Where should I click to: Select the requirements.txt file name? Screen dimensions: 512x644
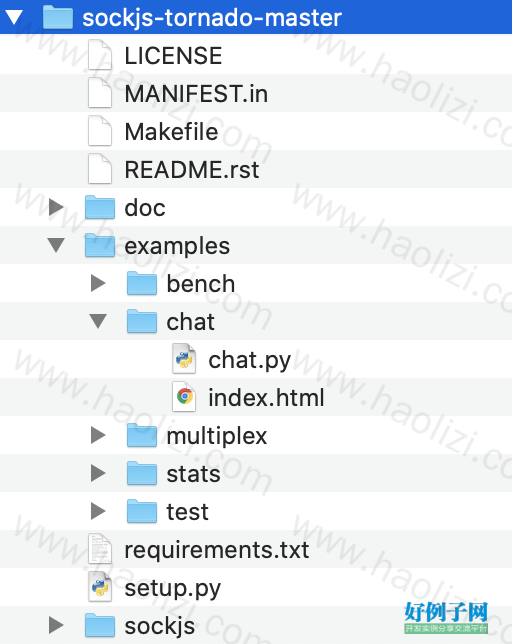pos(217,550)
